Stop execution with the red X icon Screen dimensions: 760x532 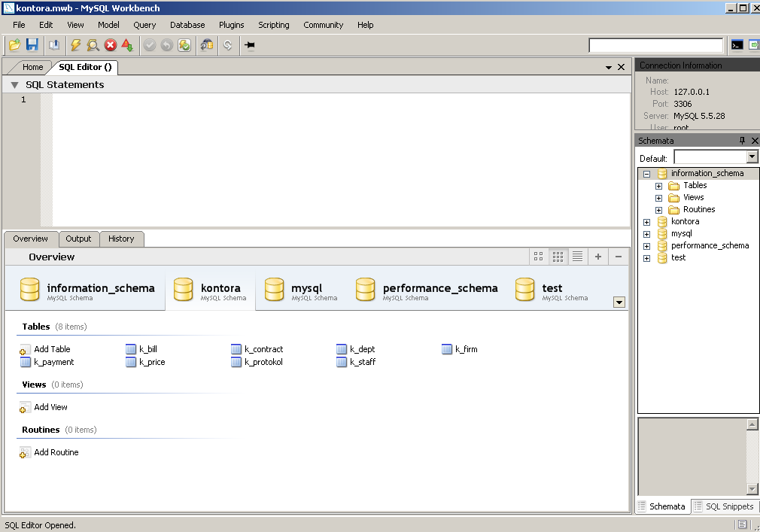(x=111, y=45)
